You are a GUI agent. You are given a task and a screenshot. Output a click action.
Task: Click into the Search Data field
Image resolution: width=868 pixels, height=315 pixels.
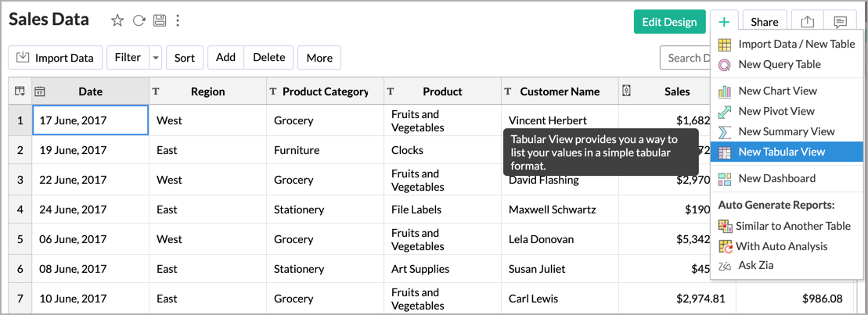(x=686, y=58)
